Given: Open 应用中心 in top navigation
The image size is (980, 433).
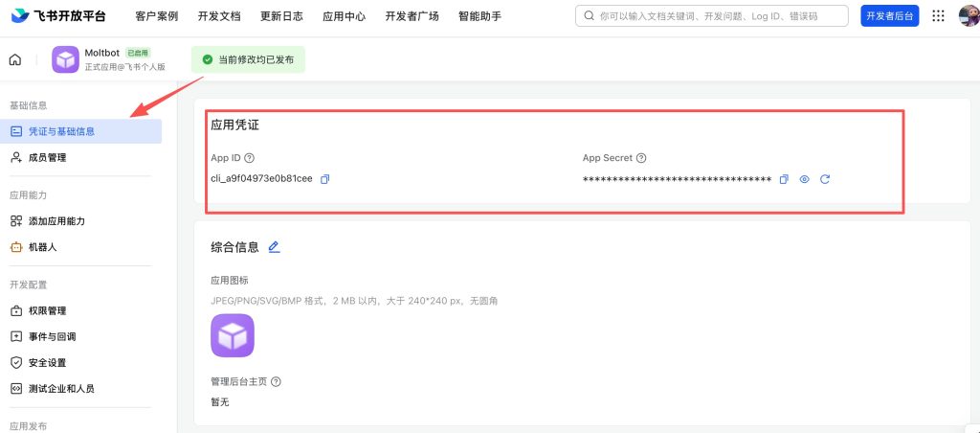Looking at the screenshot, I should click(345, 16).
